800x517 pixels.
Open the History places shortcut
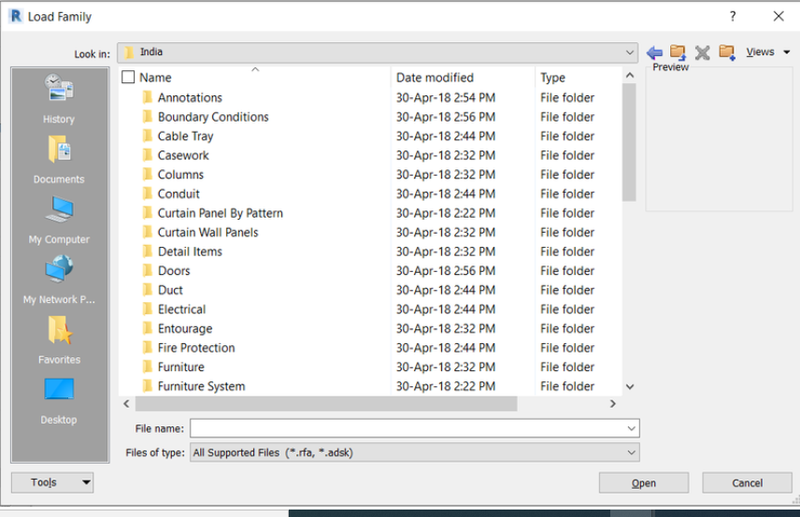(59, 99)
